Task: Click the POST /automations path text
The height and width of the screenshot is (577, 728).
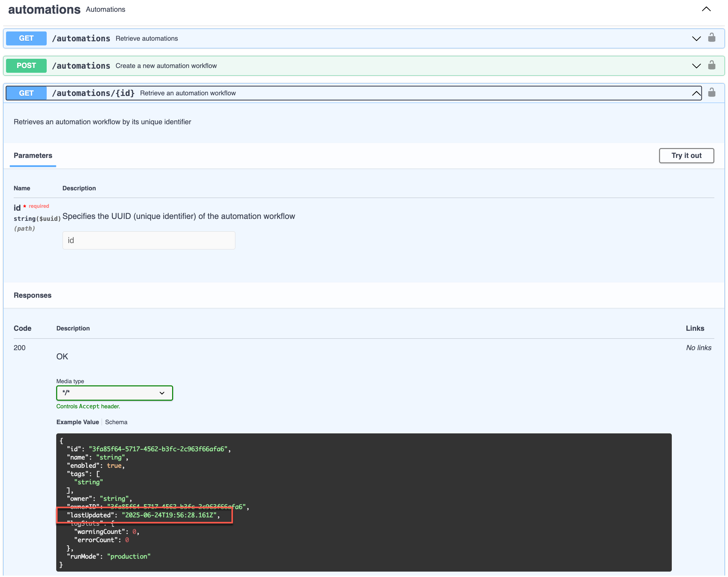Action: point(81,65)
